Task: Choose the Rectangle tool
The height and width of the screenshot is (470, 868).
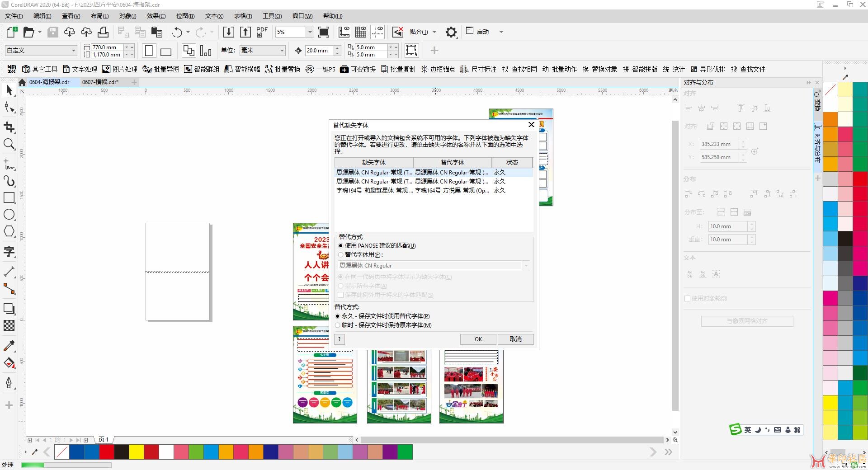Action: click(x=9, y=197)
